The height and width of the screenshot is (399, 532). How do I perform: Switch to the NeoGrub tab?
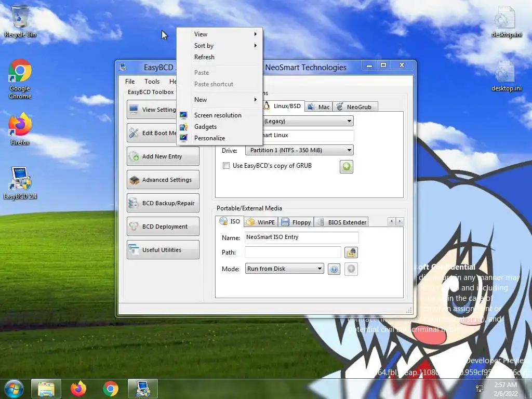[x=355, y=107]
